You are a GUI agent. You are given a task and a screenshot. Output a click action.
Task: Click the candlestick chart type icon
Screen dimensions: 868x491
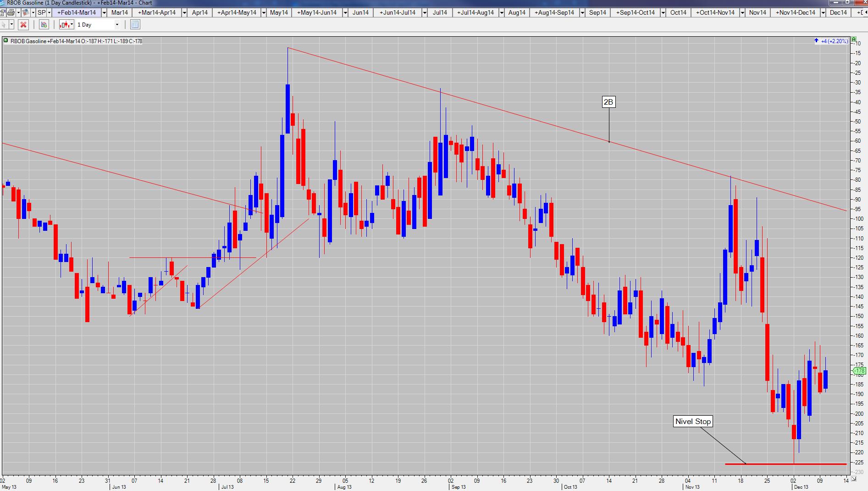(65, 24)
